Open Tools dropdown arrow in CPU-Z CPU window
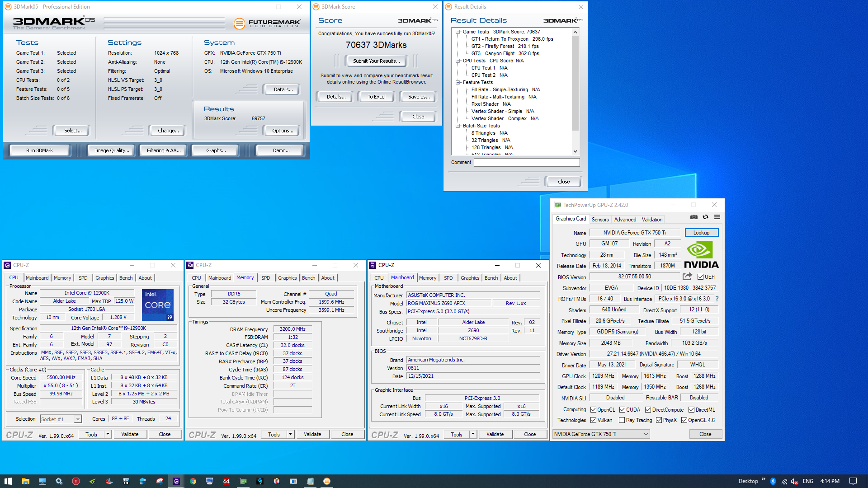Image resolution: width=868 pixels, height=488 pixels. [108, 434]
